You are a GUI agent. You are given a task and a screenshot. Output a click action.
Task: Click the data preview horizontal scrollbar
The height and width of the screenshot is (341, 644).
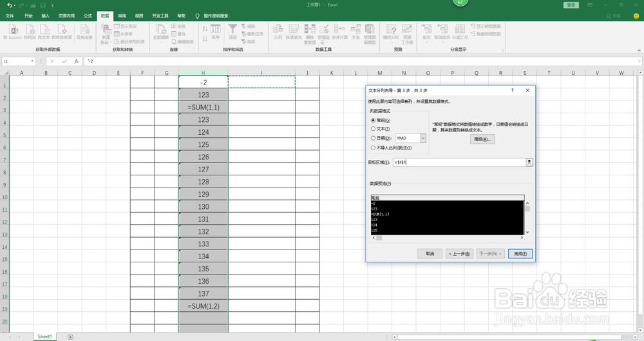coord(448,238)
